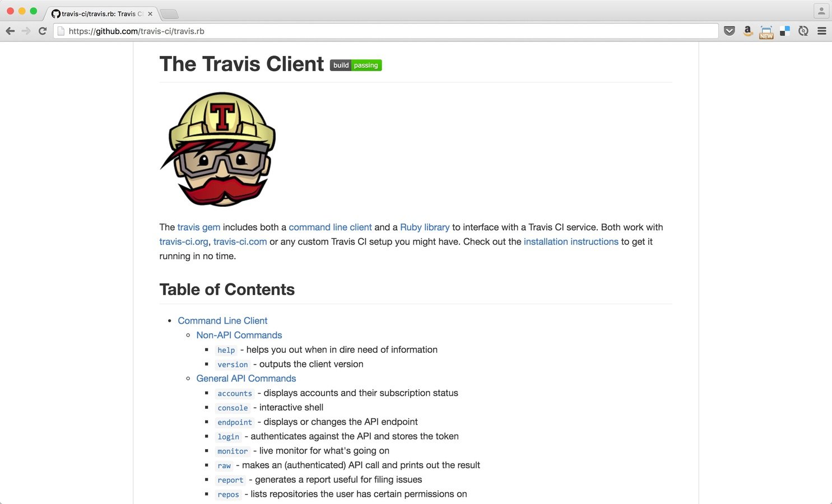Open the Pocket extension icon

coord(729,31)
